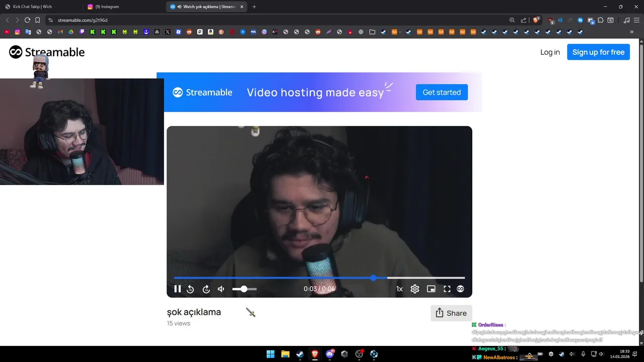Click the Log in link
The height and width of the screenshot is (362, 644).
(x=550, y=52)
